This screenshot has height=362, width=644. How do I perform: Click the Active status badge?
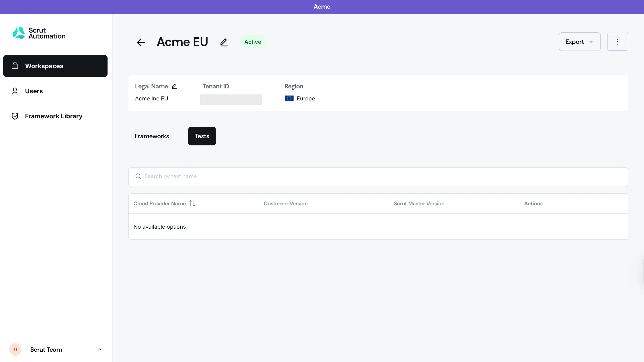(x=253, y=42)
